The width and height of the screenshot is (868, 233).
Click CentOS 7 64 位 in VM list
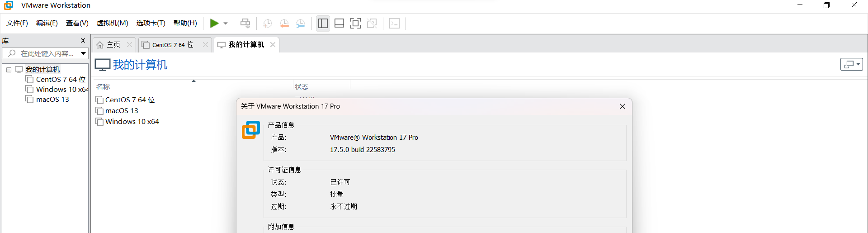130,100
